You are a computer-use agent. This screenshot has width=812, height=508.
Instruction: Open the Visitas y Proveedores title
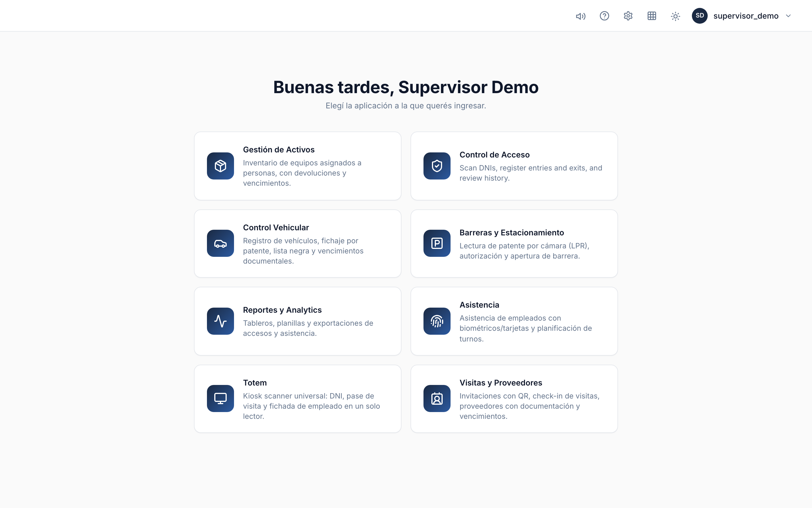(x=501, y=383)
